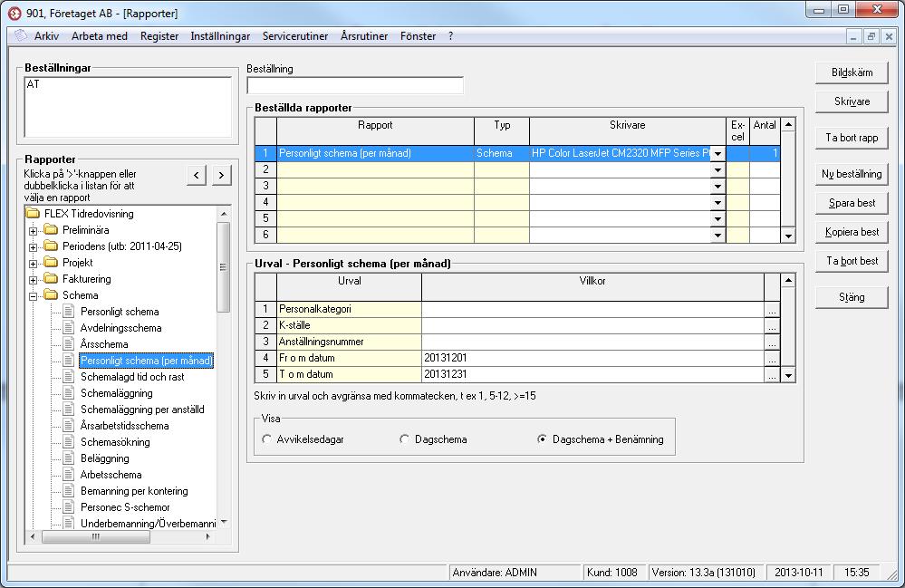Click the Villkor cell for Fr o m datum

pyautogui.click(x=592, y=359)
